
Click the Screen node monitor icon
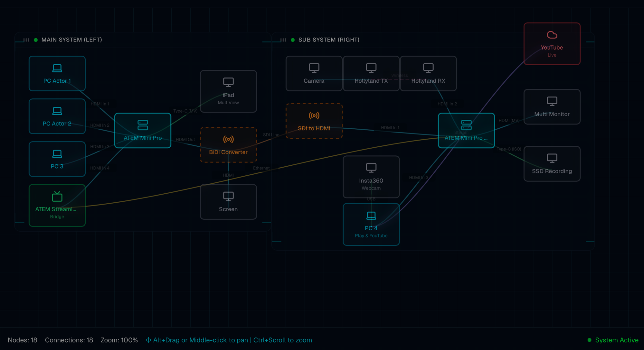pyautogui.click(x=228, y=196)
